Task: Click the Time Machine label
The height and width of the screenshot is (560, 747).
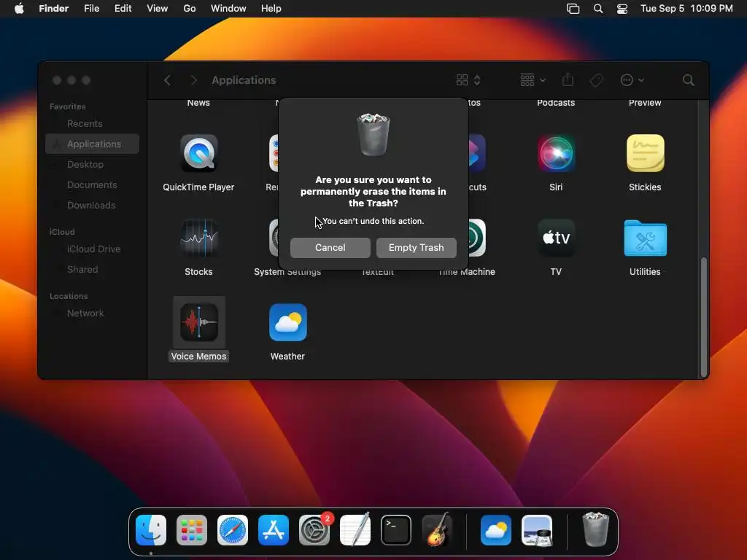Action: (x=467, y=272)
